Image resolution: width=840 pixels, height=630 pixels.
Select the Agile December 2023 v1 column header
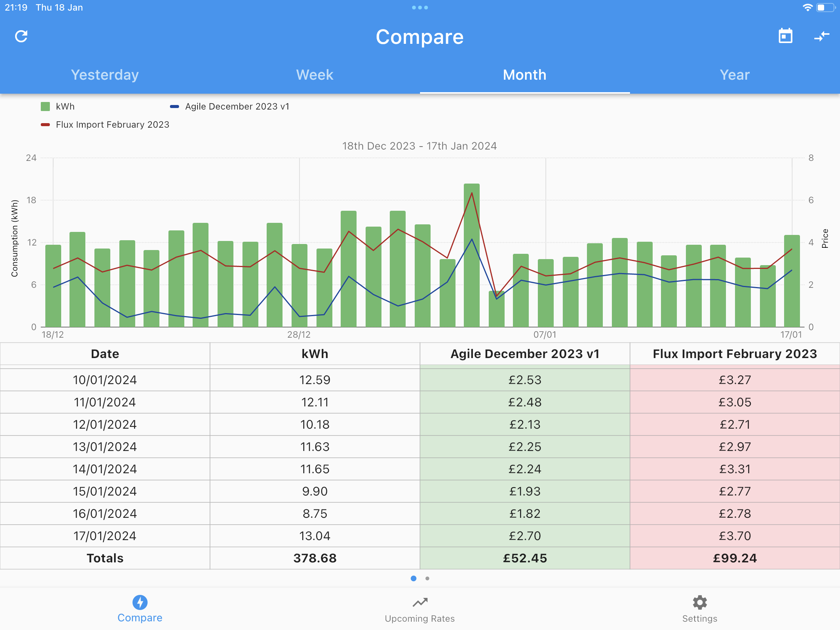click(525, 354)
